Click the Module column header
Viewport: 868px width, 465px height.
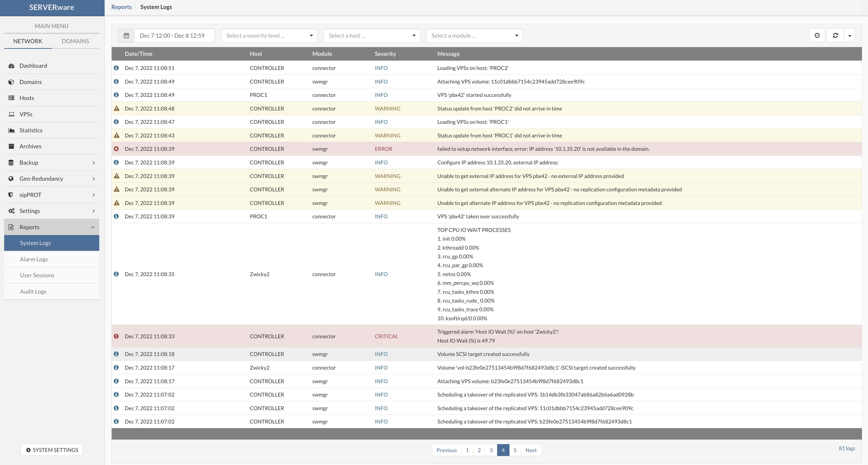coord(322,54)
